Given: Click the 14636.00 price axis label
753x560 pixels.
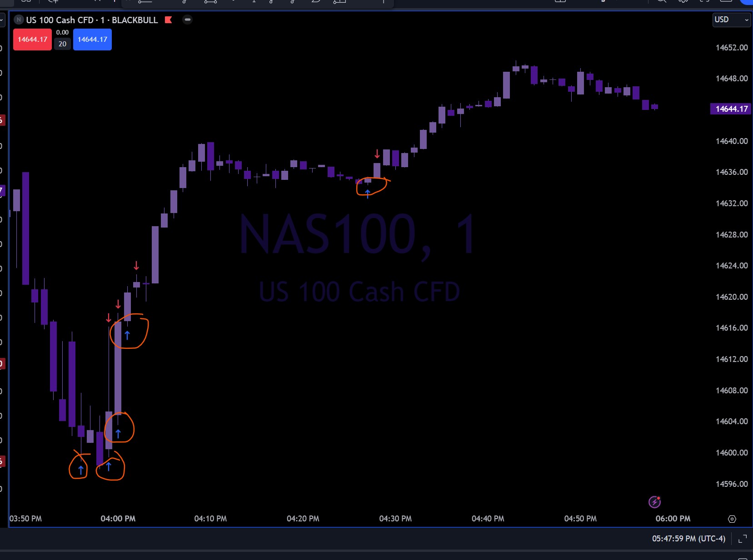Looking at the screenshot, I should click(x=732, y=172).
